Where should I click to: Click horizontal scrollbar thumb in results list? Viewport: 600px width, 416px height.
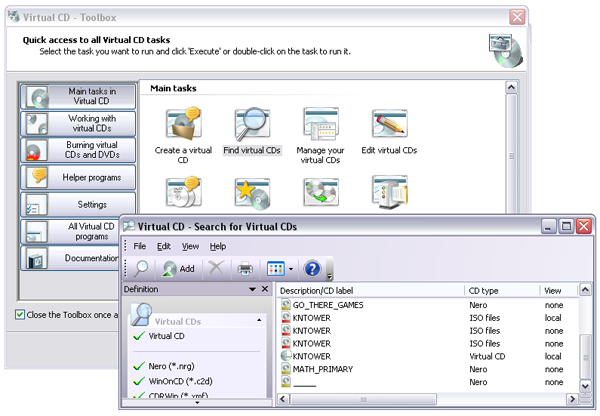(363, 399)
